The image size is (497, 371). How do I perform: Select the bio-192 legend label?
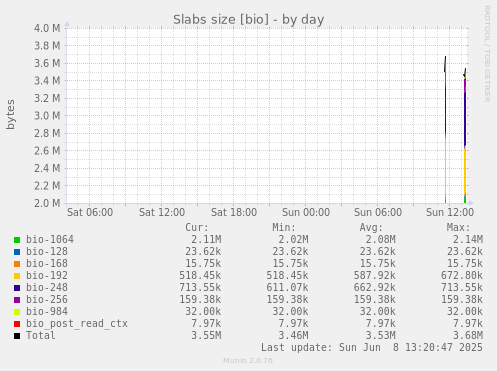[47, 275]
